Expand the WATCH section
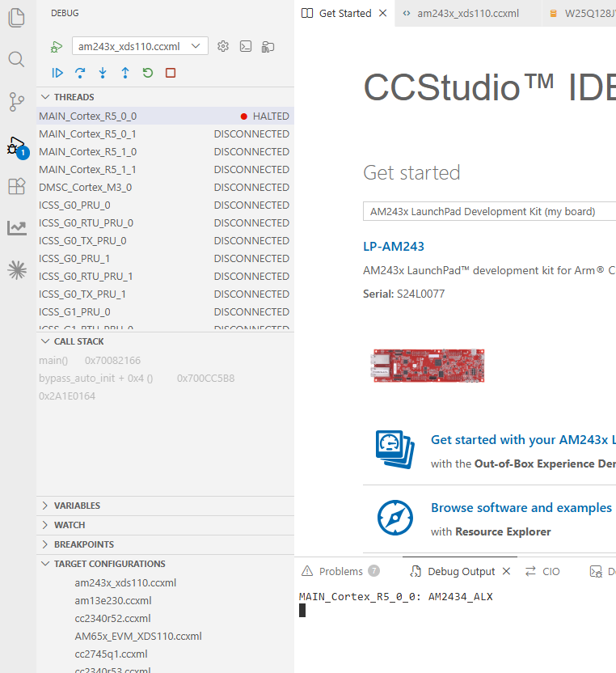This screenshot has height=673, width=616. 165,525
